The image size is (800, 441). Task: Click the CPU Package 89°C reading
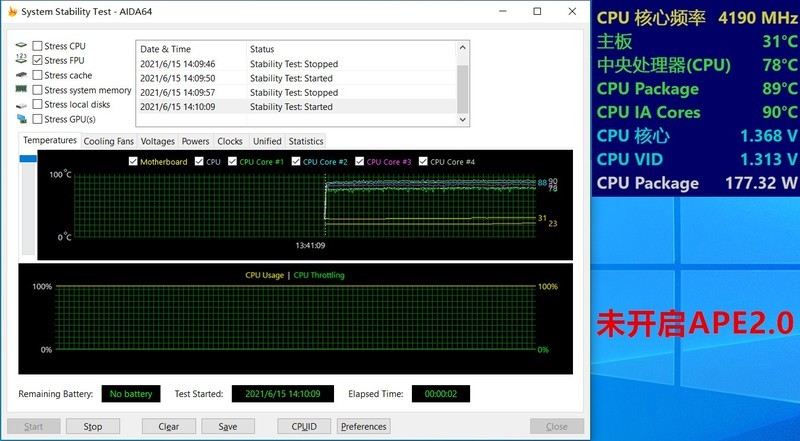780,88
